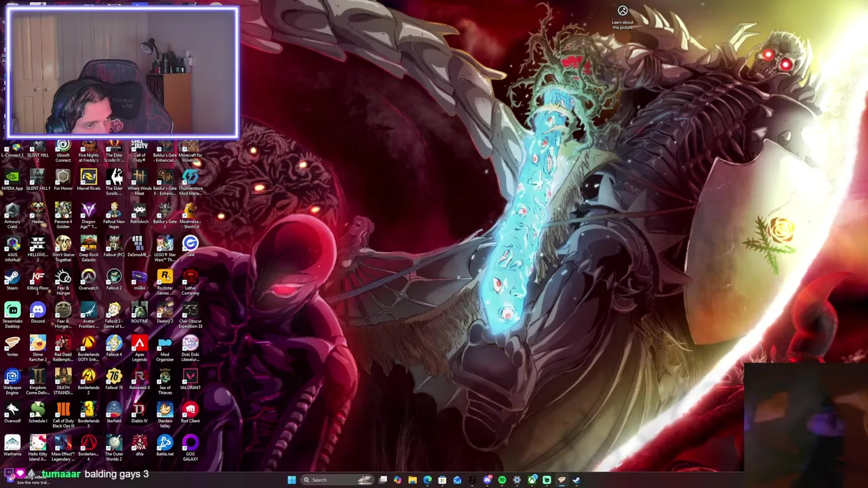The width and height of the screenshot is (868, 488).
Task: Select the Persona 4 Golden icon
Action: 63,216
